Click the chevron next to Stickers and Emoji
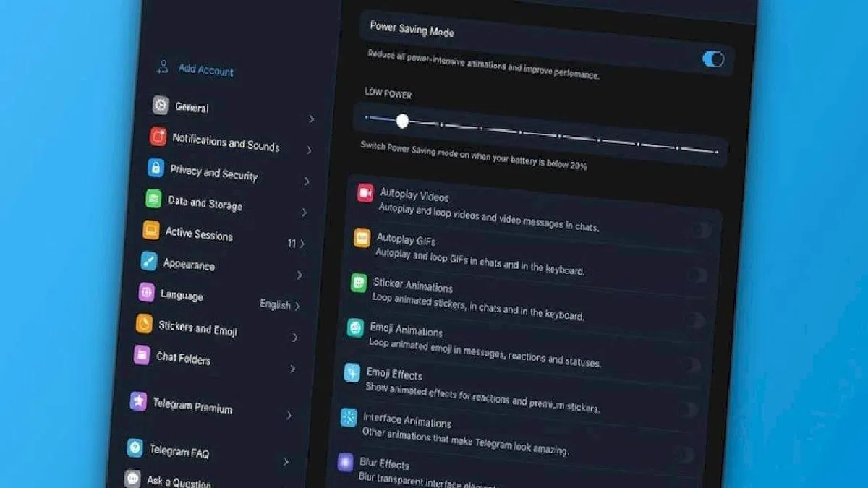The height and width of the screenshot is (488, 868). point(294,338)
